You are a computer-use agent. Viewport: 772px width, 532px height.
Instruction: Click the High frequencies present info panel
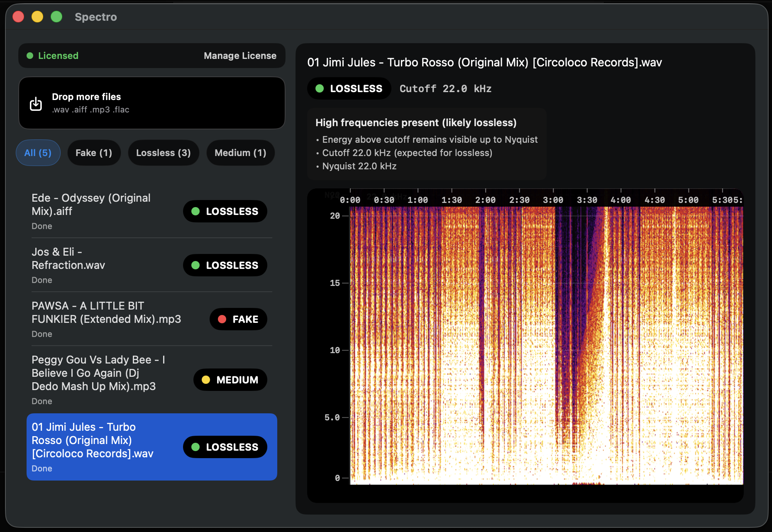[426, 144]
